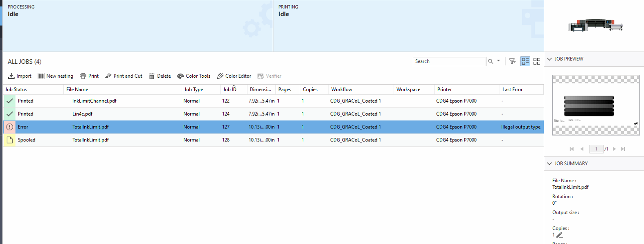Edit the Copies value with pencil
Viewport: 644px width, 244px height.
(560, 235)
